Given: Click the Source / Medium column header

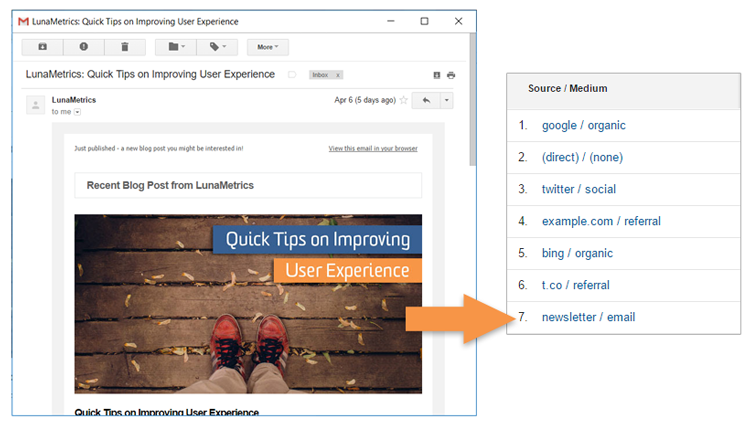Looking at the screenshot, I should (567, 89).
